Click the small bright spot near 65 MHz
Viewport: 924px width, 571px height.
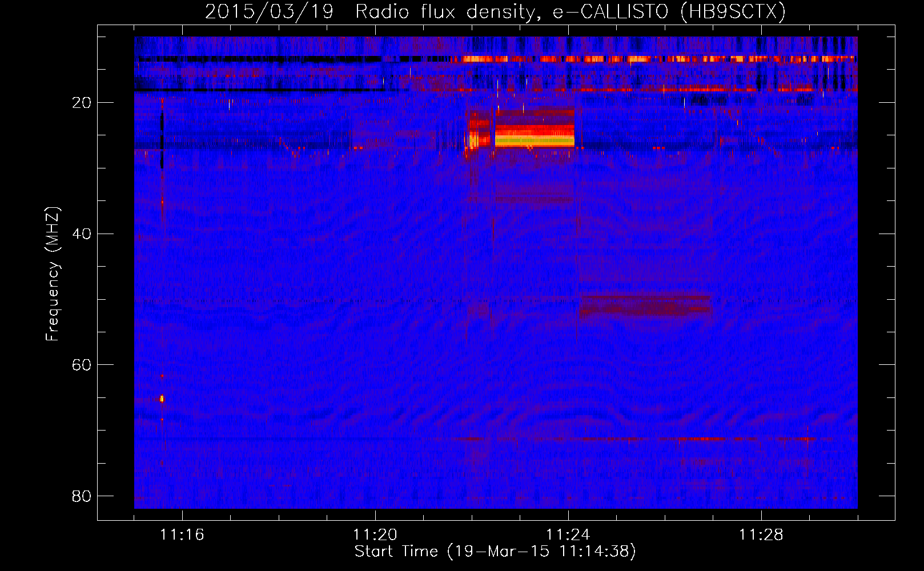tap(162, 399)
